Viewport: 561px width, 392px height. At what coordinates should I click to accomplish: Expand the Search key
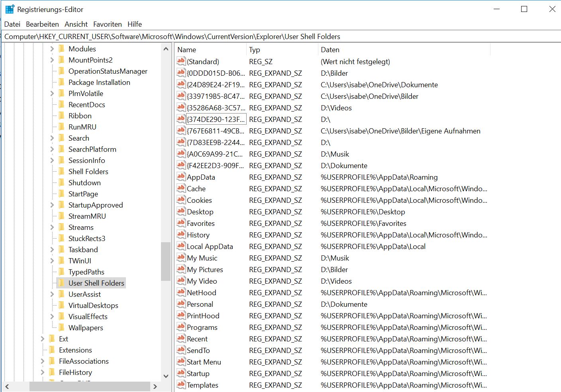coord(52,138)
